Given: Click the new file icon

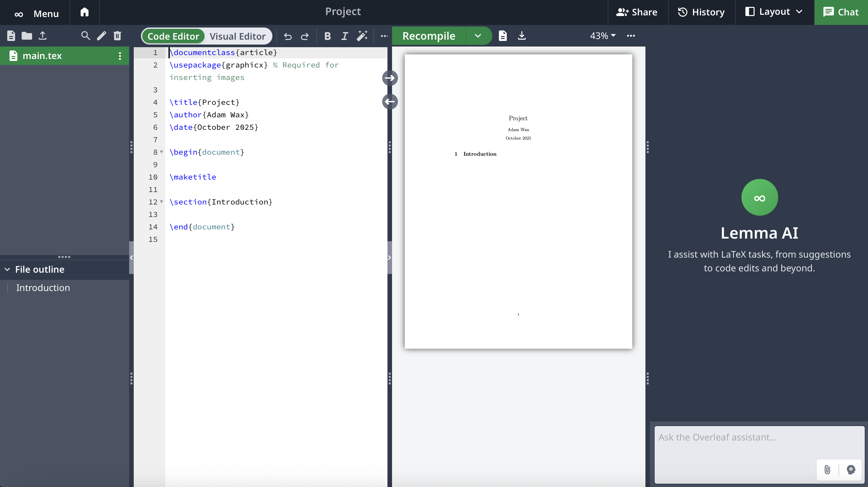Looking at the screenshot, I should 11,36.
